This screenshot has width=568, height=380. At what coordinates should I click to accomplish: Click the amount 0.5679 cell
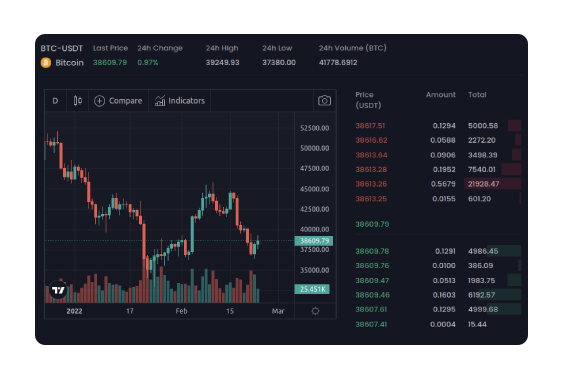[443, 184]
